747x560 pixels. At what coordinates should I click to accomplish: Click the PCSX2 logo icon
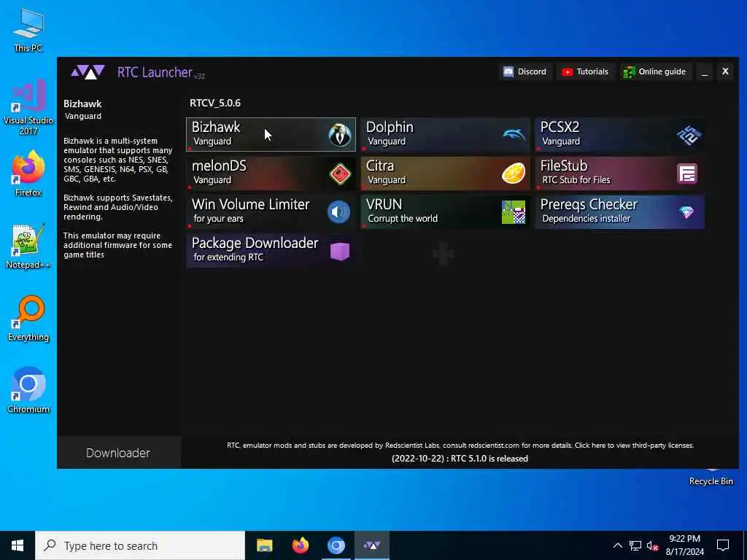689,135
